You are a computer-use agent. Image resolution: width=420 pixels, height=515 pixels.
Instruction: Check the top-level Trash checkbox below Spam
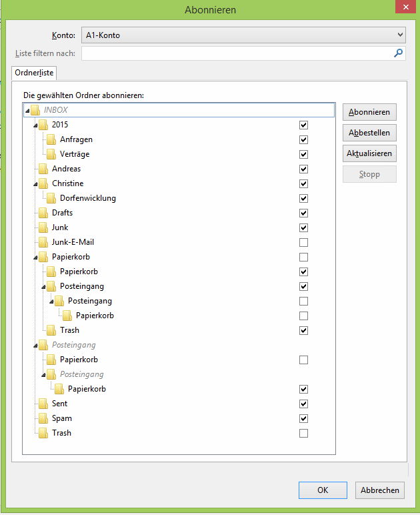(303, 433)
